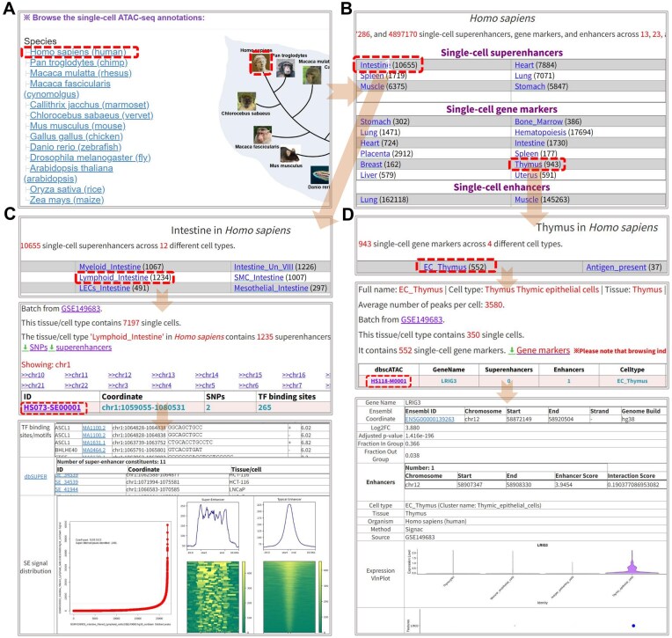Click the Danio rerio fish photo
672x638 pixels.
point(319,175)
